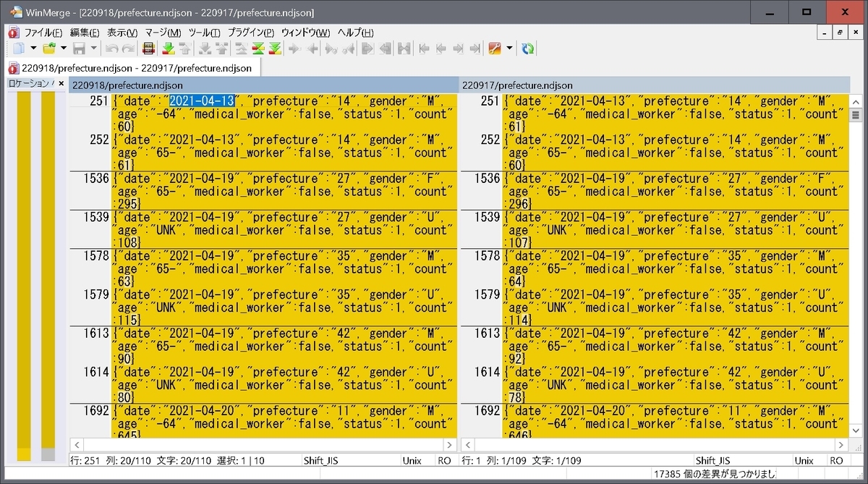868x484 pixels.
Task: Open the ツール(T) menu
Action: coord(205,33)
